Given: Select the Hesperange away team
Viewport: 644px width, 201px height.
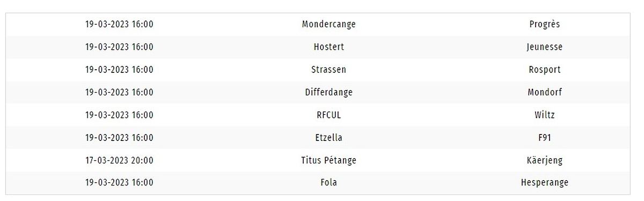Looking at the screenshot, I should point(544,183).
